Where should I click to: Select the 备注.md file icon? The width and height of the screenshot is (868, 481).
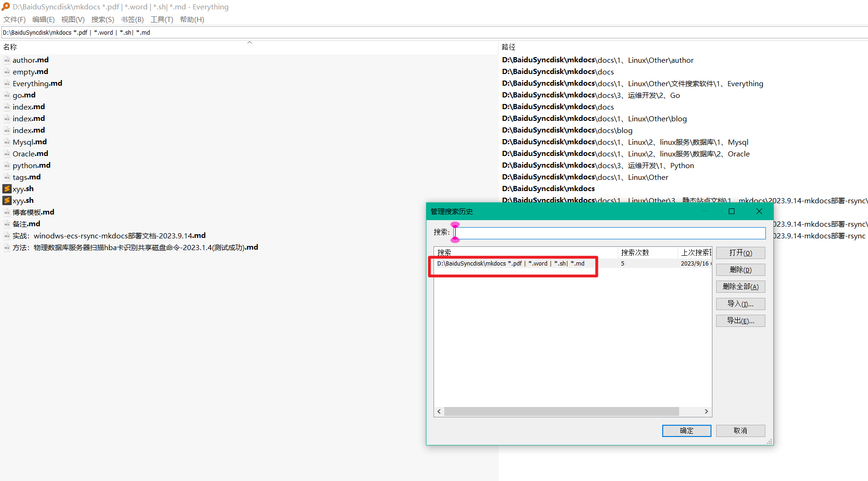(x=7, y=224)
